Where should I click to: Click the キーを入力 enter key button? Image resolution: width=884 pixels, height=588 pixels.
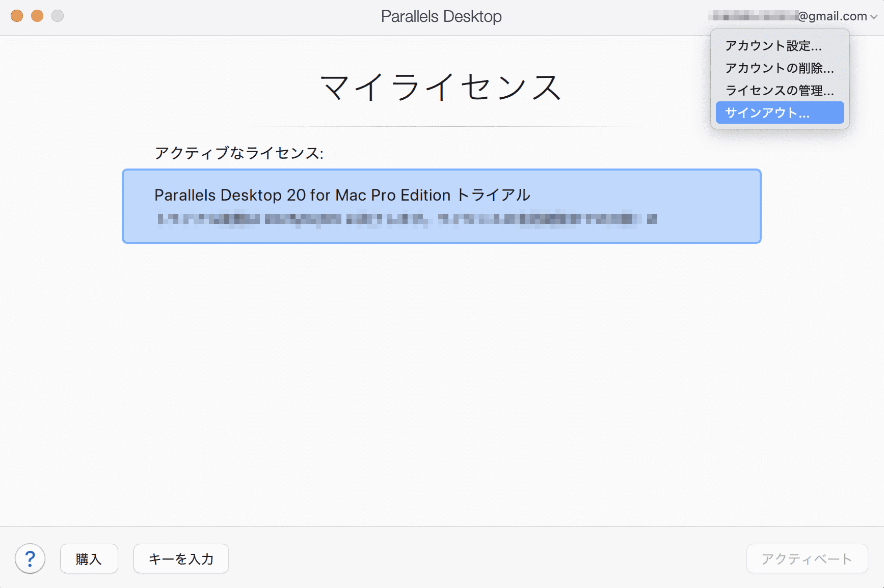[x=181, y=558]
